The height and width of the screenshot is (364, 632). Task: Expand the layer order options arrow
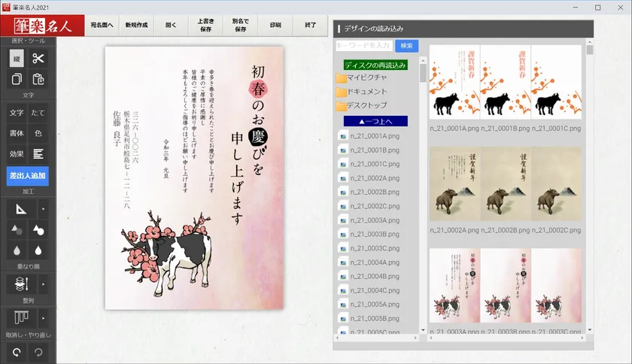click(x=43, y=284)
